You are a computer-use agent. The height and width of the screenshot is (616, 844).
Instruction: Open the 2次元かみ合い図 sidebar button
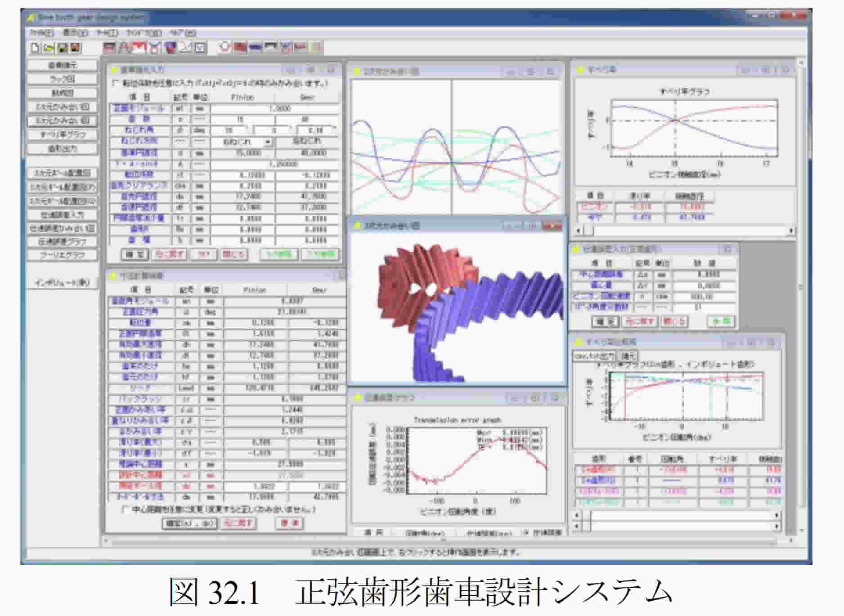(63, 107)
